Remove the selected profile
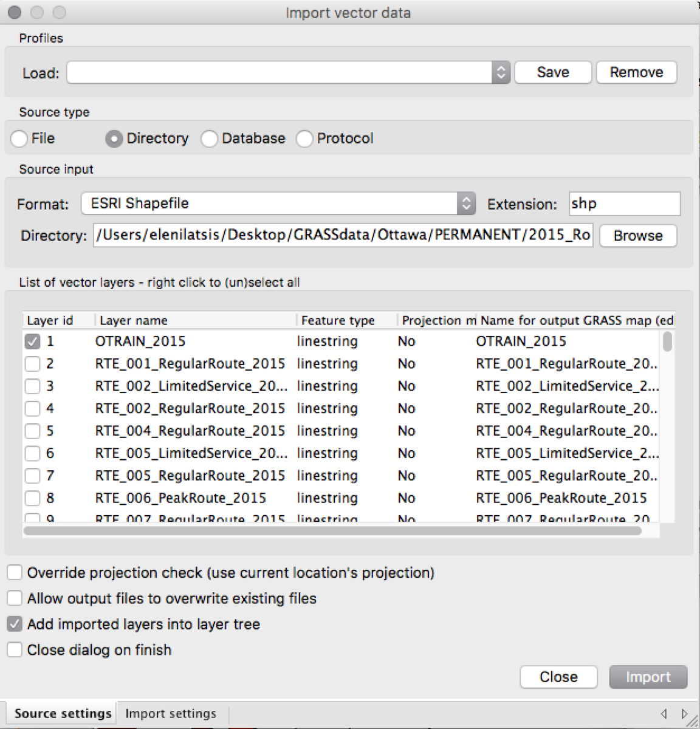 [x=636, y=72]
